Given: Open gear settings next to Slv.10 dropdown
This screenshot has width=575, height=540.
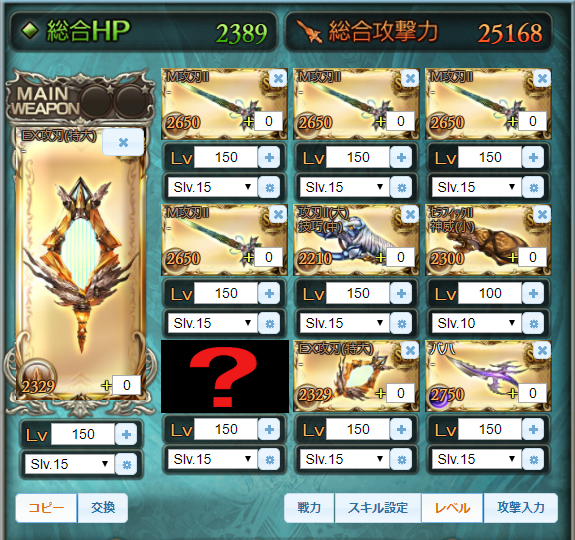Looking at the screenshot, I should (x=533, y=323).
